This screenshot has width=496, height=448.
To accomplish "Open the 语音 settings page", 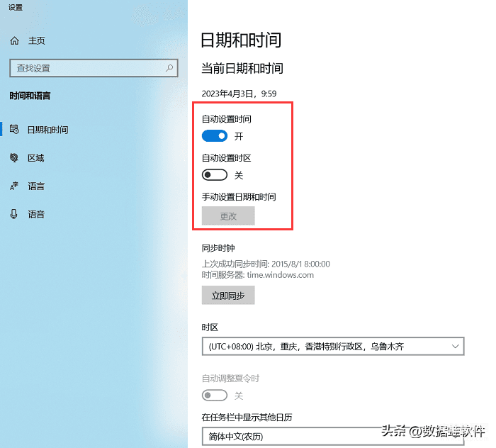I will tap(36, 214).
